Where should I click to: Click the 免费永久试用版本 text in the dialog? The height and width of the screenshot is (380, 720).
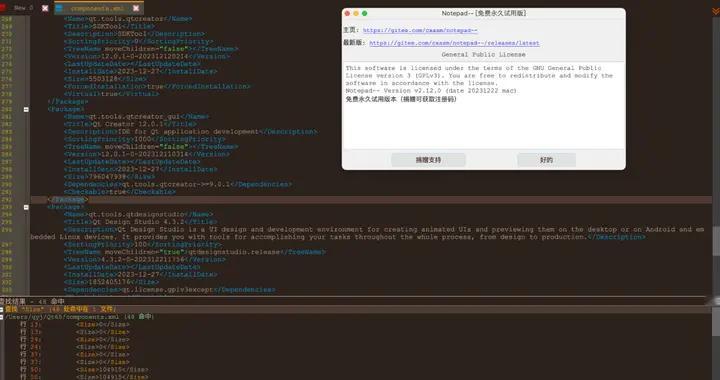coord(401,99)
